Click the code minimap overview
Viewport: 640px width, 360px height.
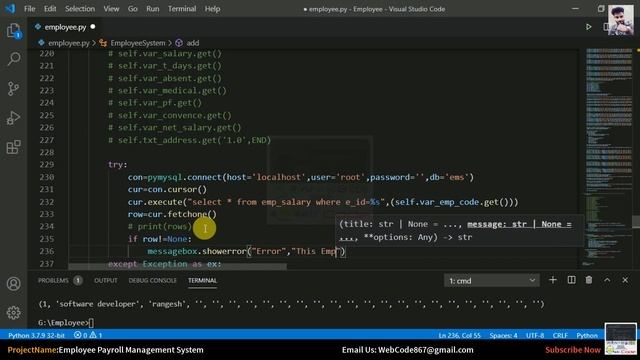[608, 157]
